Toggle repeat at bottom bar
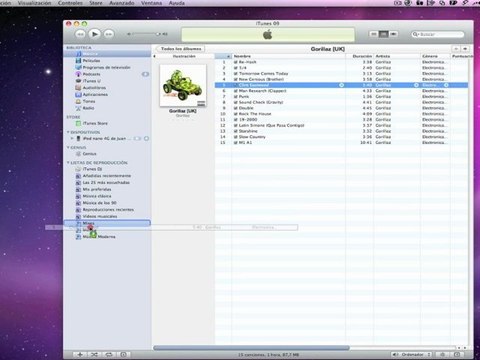480x360 pixels. coord(109,355)
